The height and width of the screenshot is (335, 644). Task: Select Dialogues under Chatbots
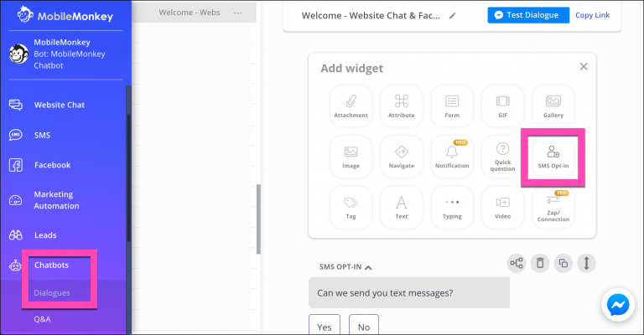52,293
